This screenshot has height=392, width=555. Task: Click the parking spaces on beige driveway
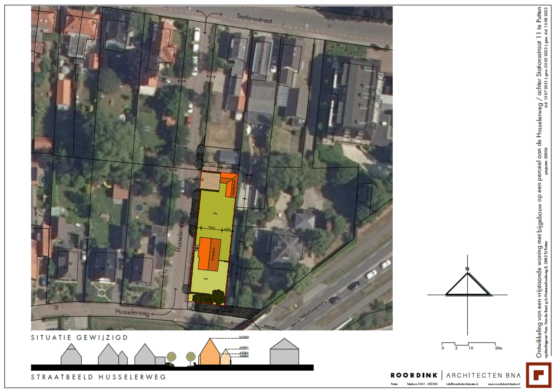[211, 181]
